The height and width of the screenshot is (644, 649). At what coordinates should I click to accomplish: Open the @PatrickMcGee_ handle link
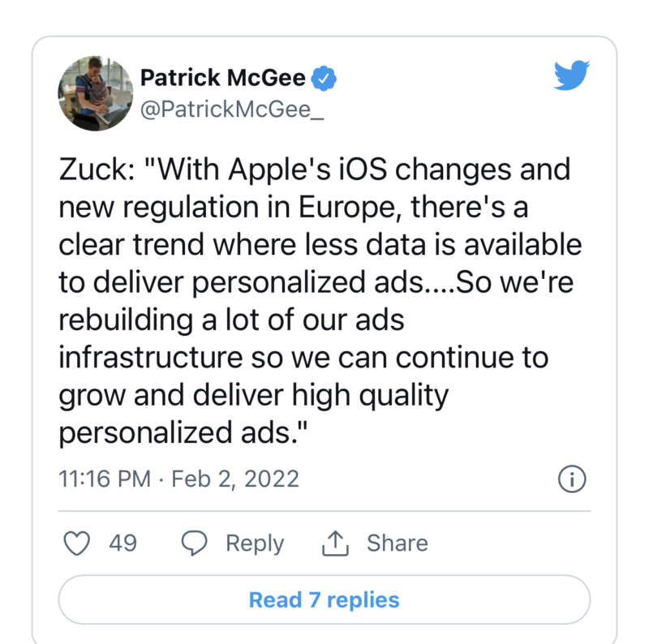[232, 109]
